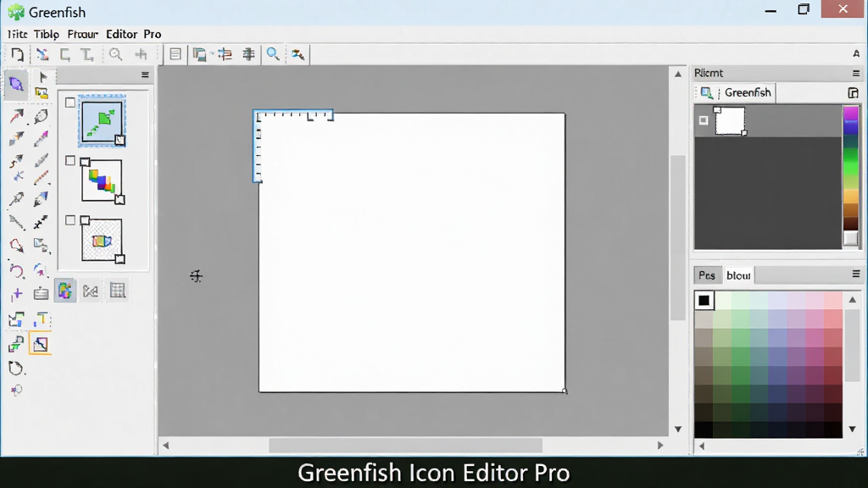Click the A icon at toolbar far right
Image resolution: width=868 pixels, height=488 pixels.
856,53
